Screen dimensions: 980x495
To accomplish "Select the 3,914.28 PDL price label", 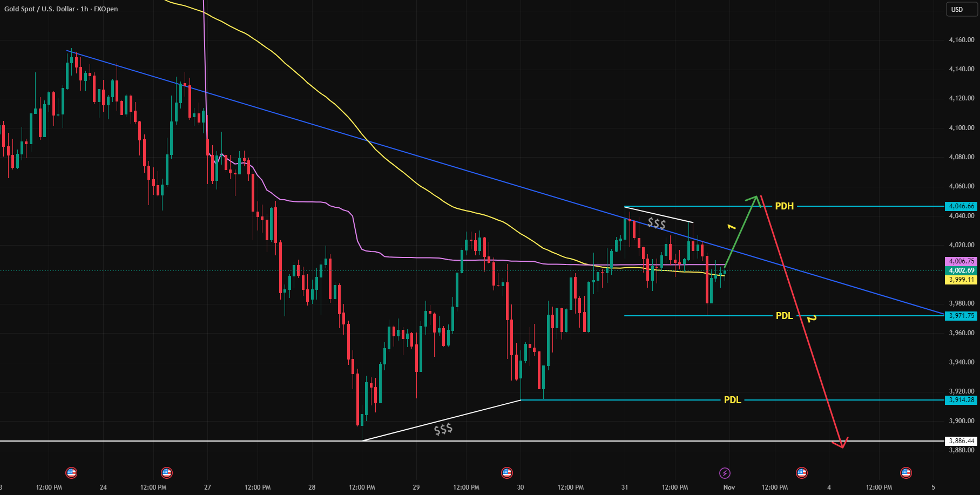I will click(x=961, y=400).
